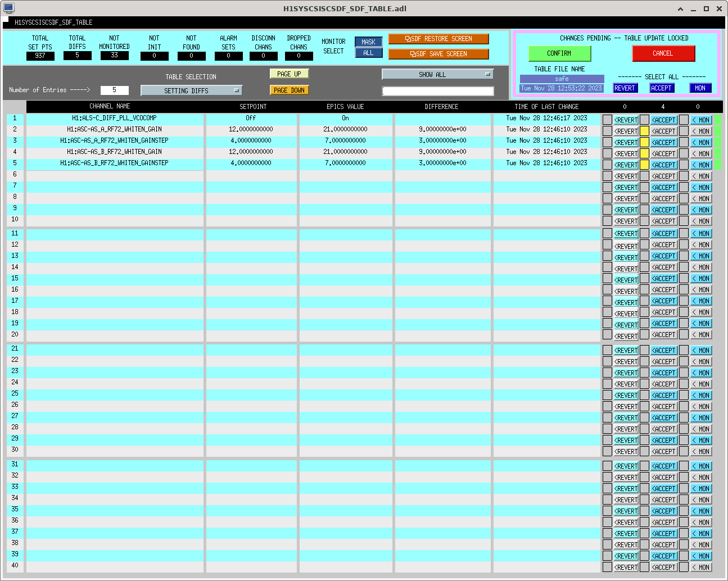
Task: Select channel H1:ASC-AS_A_RF72_WHITEN_GAIN
Action: click(115, 129)
